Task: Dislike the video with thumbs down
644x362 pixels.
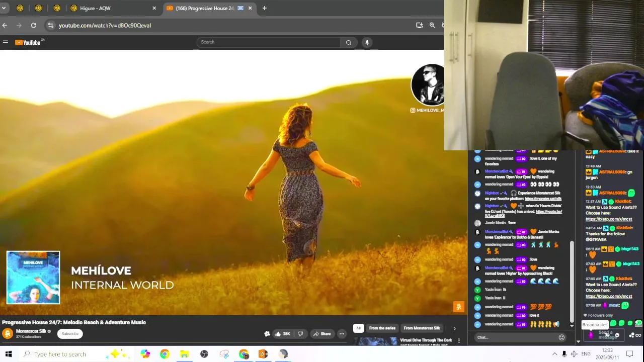Action: (x=300, y=334)
